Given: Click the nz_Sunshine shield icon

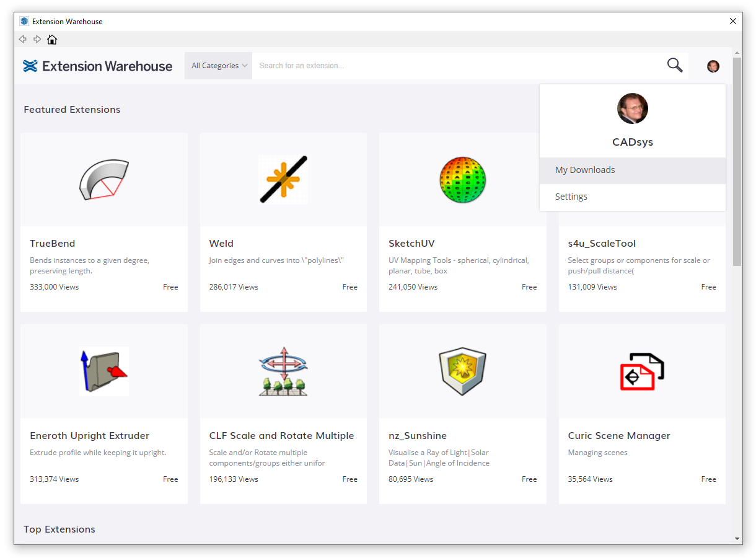Looking at the screenshot, I should 462,371.
